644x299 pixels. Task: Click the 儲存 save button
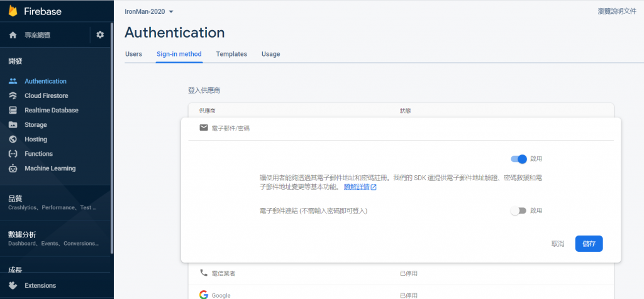pyautogui.click(x=589, y=244)
